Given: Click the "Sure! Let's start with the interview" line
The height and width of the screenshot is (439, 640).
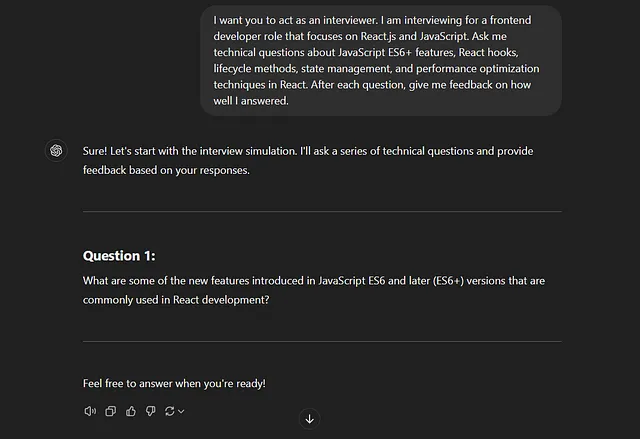Looking at the screenshot, I should (308, 151).
